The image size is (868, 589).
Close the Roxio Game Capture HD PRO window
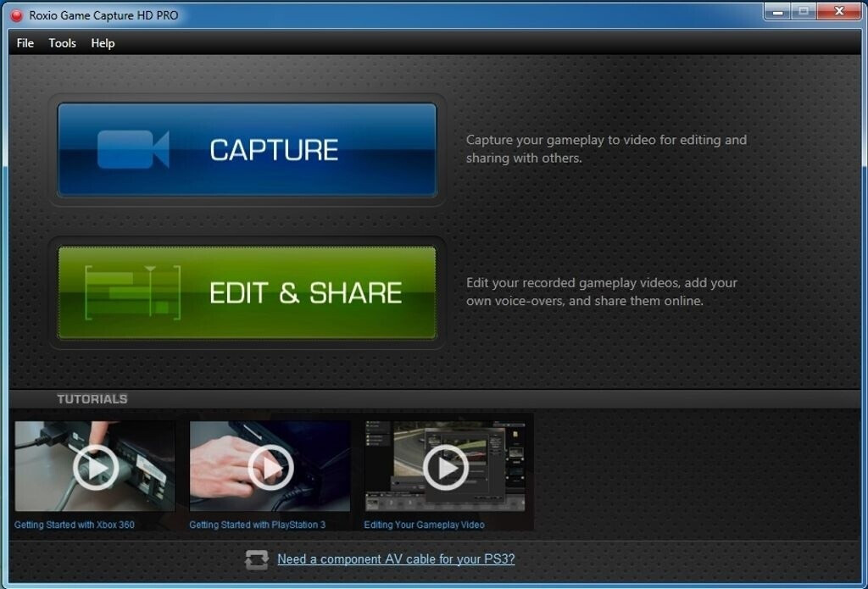(x=838, y=11)
